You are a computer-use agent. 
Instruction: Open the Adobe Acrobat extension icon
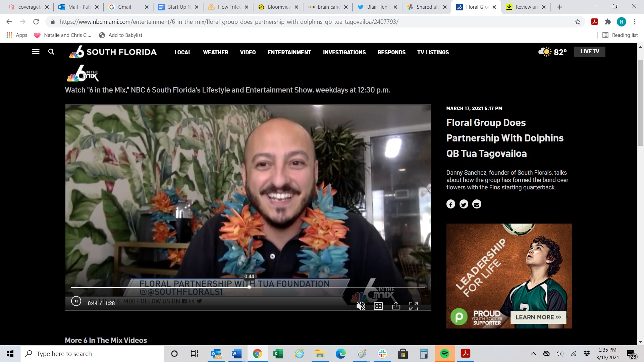click(595, 22)
